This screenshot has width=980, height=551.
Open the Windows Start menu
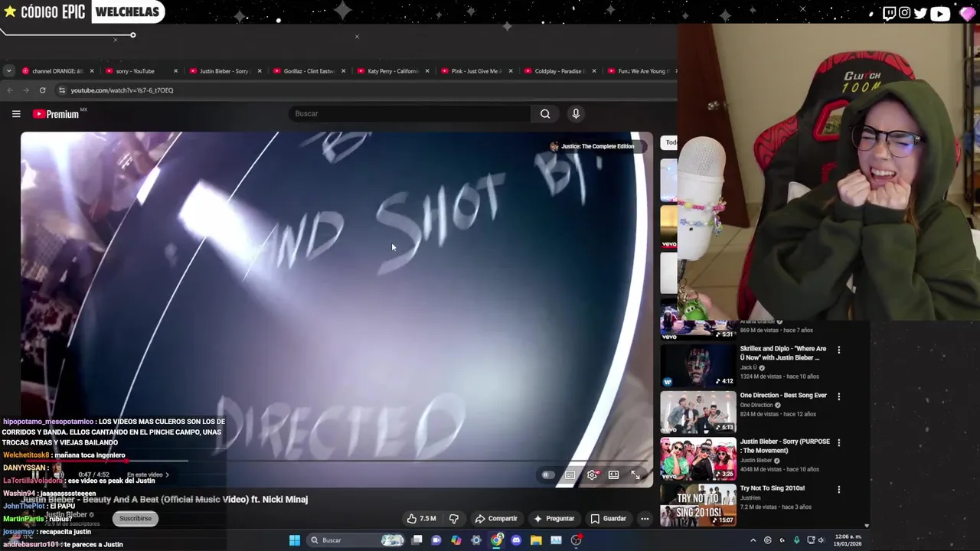(x=294, y=540)
